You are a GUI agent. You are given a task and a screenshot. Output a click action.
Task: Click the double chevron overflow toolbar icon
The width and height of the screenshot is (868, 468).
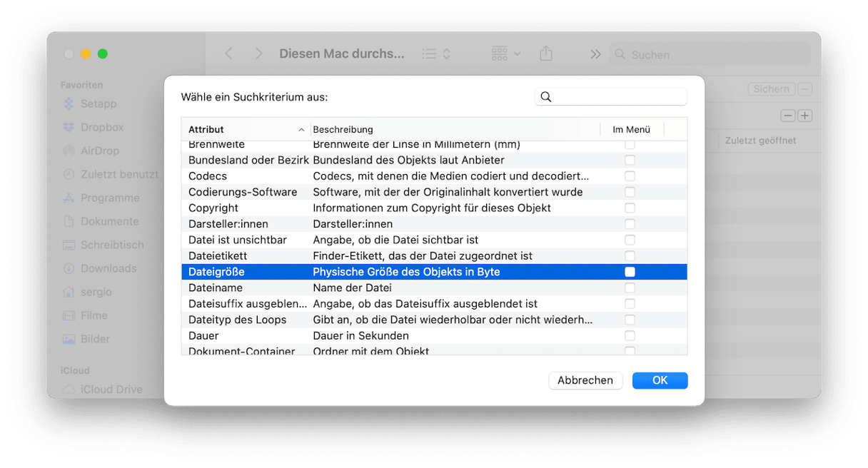click(595, 54)
